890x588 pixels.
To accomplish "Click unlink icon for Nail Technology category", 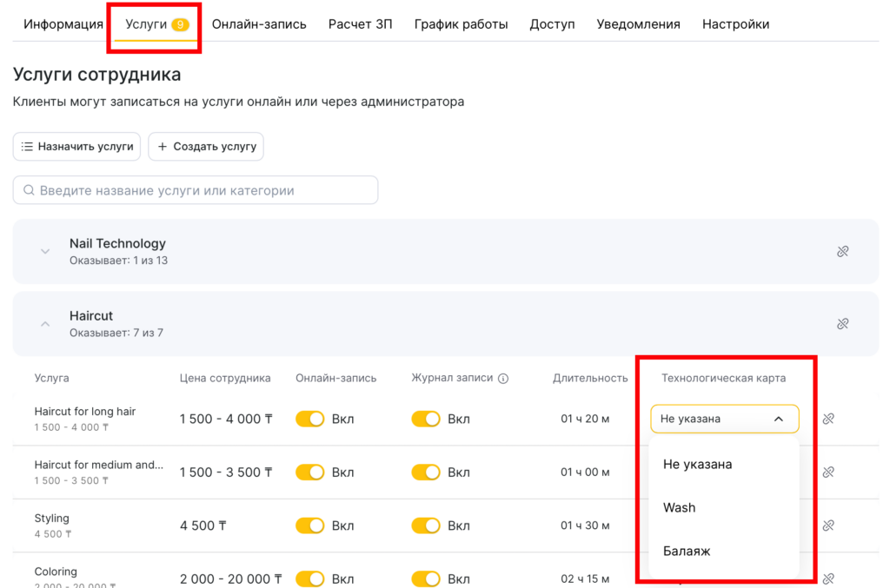I will coord(842,252).
